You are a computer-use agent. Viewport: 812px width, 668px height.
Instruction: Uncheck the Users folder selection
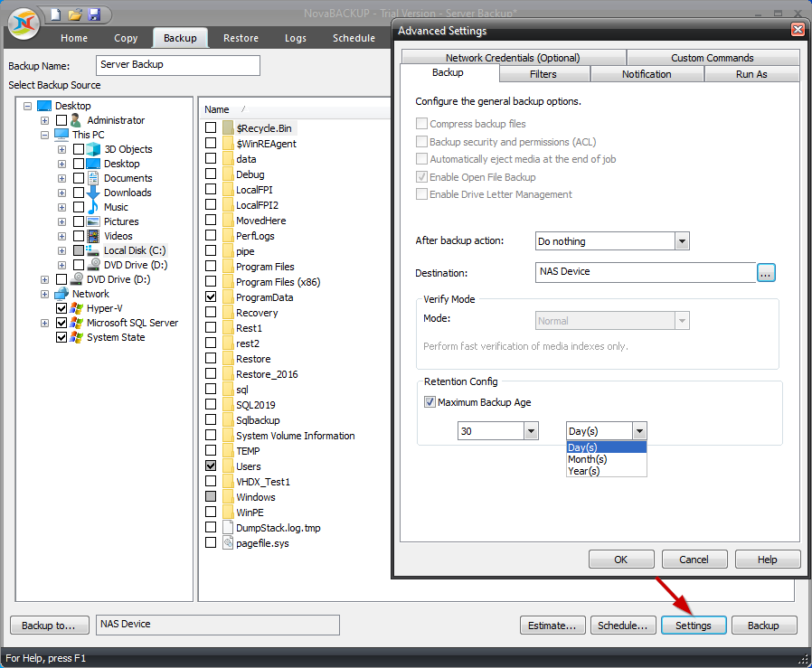[211, 466]
